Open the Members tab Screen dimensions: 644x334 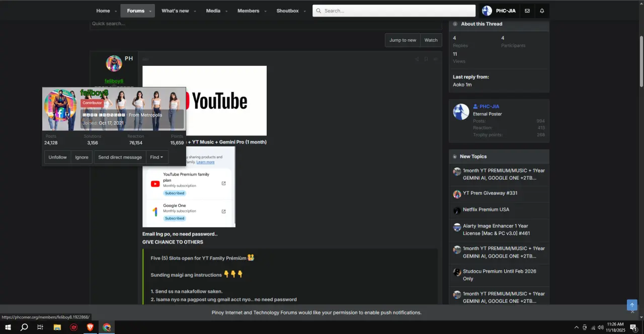coord(249,11)
